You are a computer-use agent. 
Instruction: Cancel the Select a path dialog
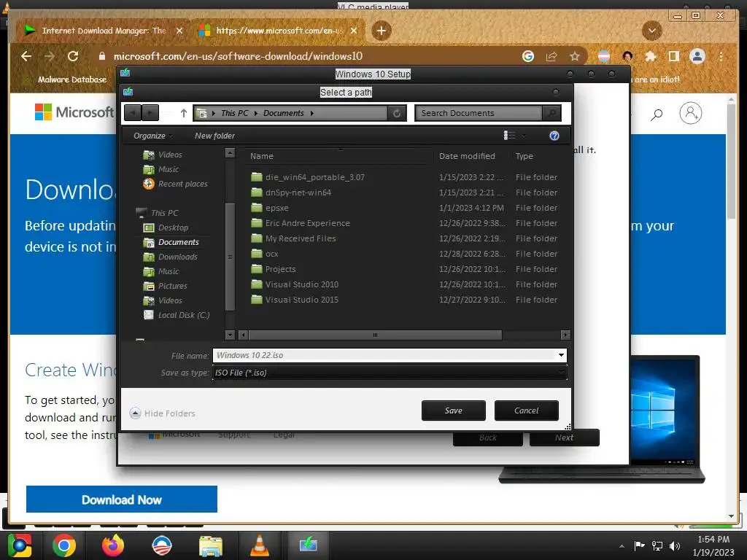[x=526, y=411]
